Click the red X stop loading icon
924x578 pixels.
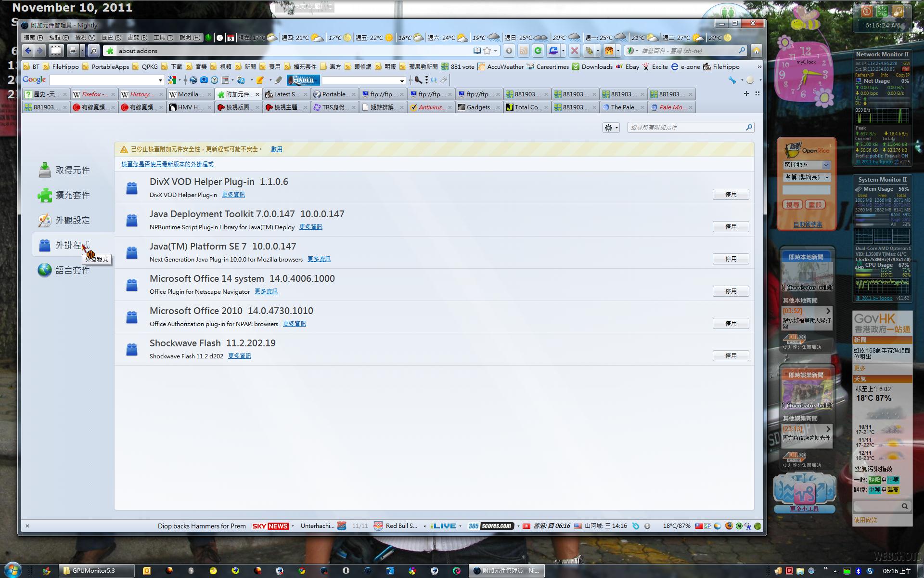(574, 51)
